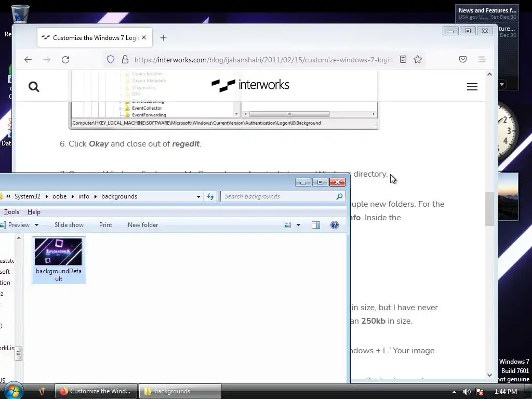Open Action Center flag tray icon
This screenshot has height=399, width=532.
(480, 392)
